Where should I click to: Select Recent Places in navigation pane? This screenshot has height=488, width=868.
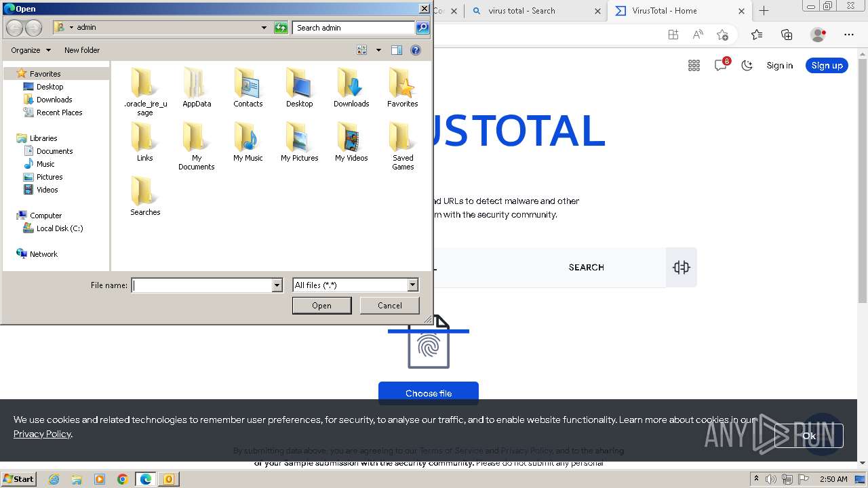point(59,113)
